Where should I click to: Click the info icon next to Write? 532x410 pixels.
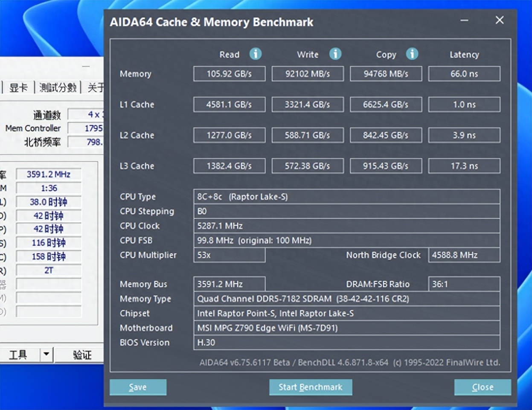click(335, 54)
